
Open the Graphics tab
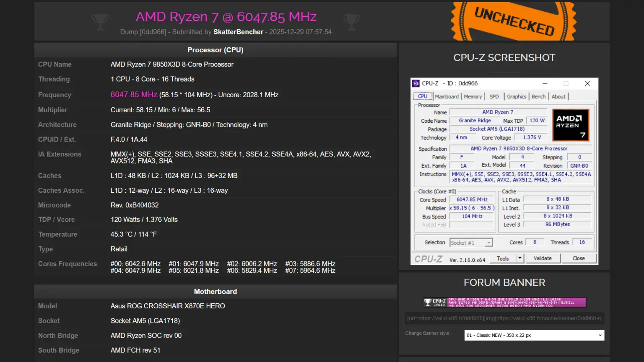point(517,96)
